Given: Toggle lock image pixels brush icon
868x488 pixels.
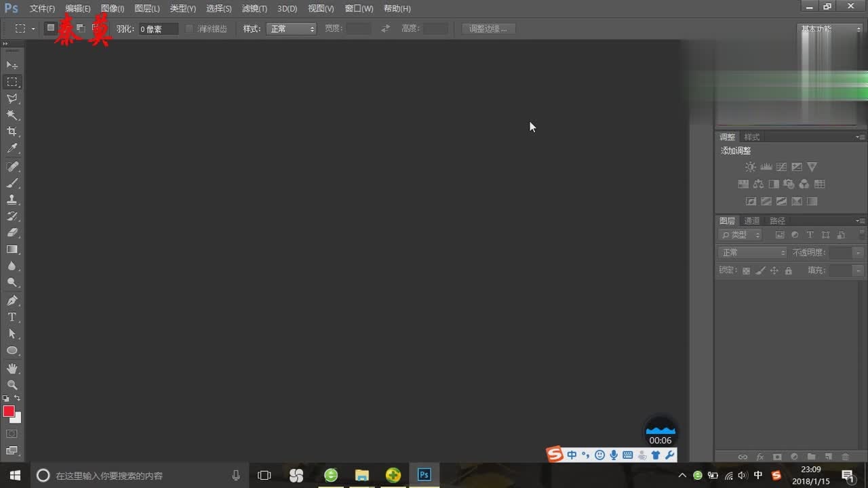Looking at the screenshot, I should (760, 270).
